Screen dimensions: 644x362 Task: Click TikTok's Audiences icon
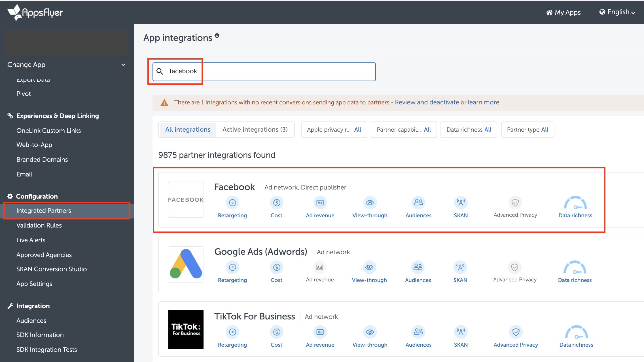(x=418, y=332)
